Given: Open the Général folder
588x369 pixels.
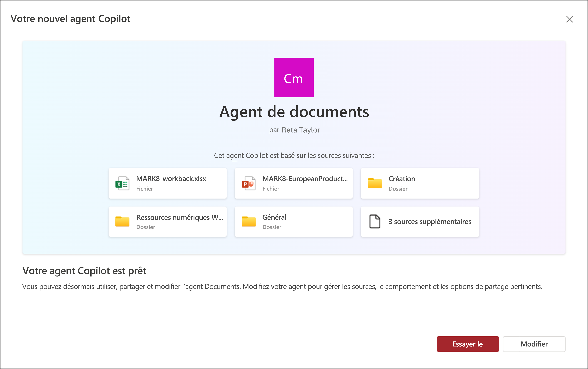Looking at the screenshot, I should pos(295,222).
